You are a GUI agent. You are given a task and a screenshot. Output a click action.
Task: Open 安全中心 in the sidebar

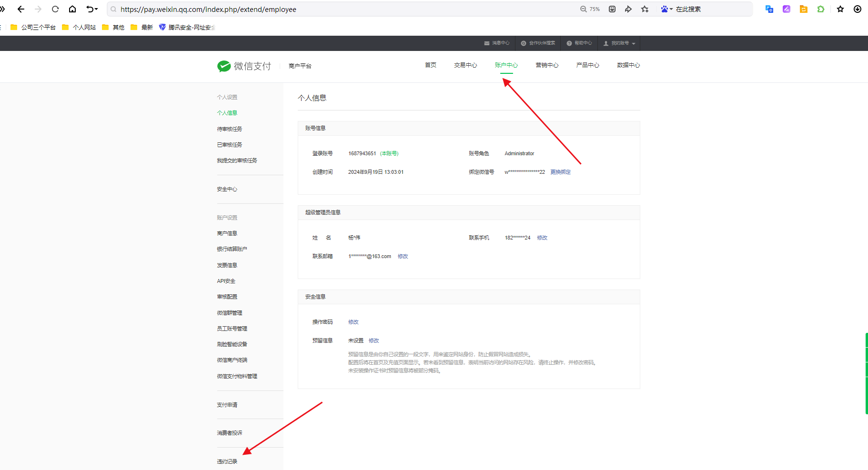(x=227, y=189)
